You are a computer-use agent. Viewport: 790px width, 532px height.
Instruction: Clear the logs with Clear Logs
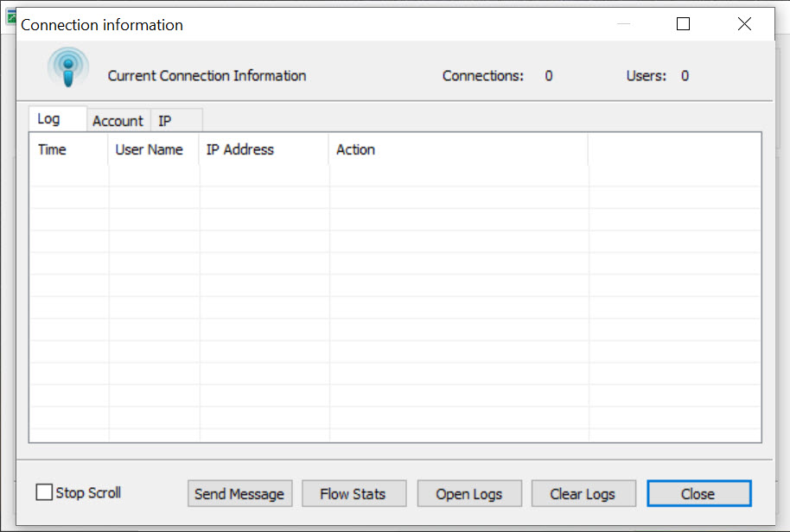point(583,494)
